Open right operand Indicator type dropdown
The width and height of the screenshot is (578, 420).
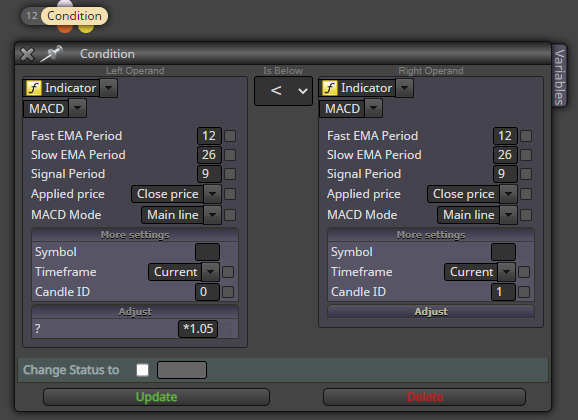point(404,88)
